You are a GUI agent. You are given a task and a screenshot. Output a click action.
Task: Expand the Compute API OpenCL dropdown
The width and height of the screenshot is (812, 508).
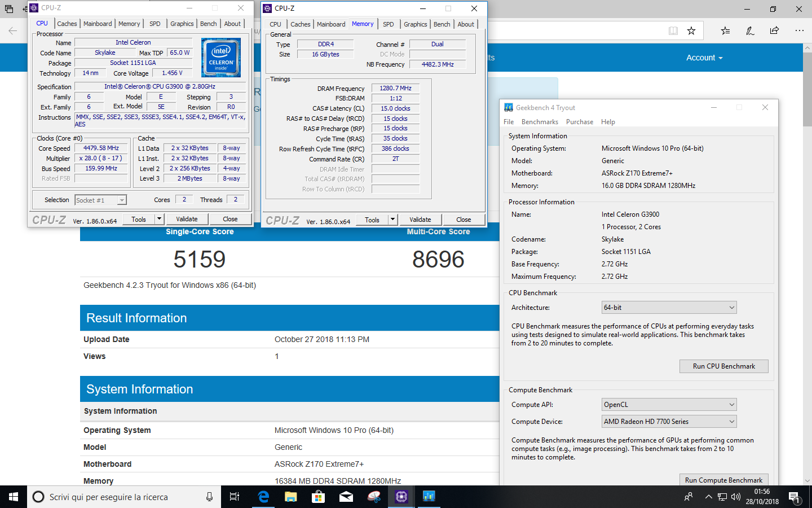tap(669, 405)
